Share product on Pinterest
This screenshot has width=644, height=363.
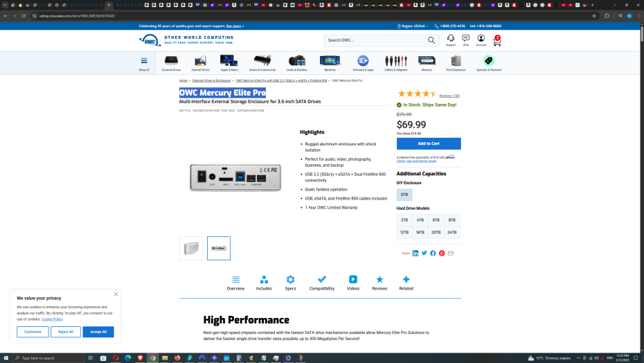point(442,254)
